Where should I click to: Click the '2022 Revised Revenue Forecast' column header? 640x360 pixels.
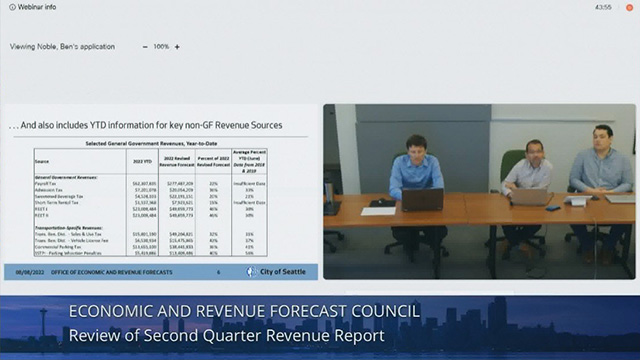(x=177, y=162)
